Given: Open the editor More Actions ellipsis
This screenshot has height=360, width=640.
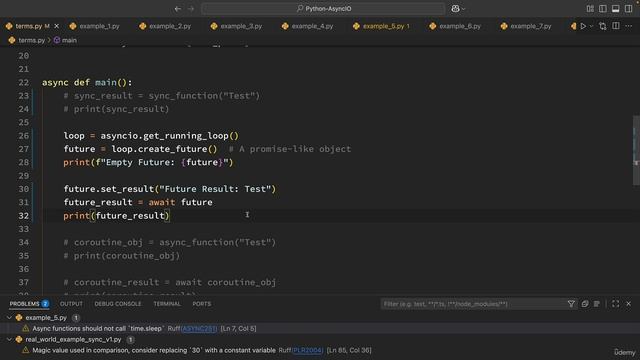Looking at the screenshot, I should click(629, 26).
